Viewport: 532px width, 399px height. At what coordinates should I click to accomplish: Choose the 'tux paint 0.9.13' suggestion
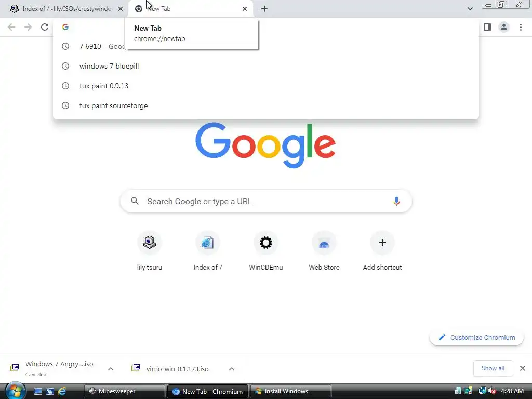(265, 86)
